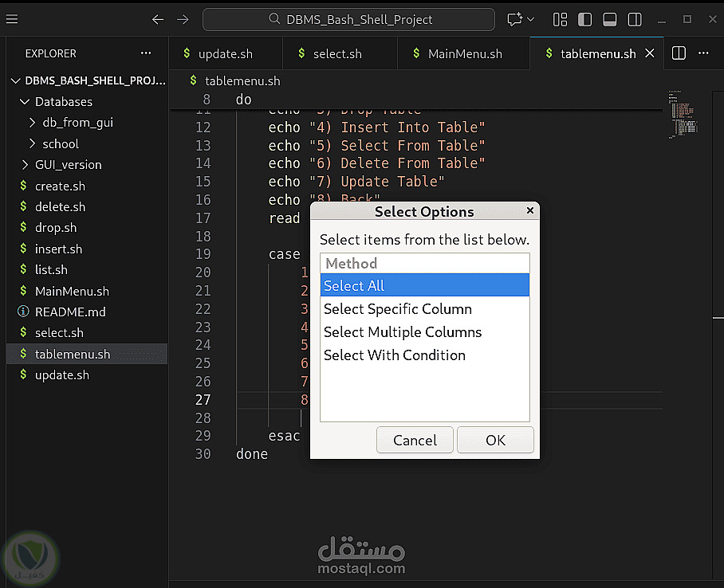Click the shell icon beside create.sh
The width and height of the screenshot is (724, 588).
pos(23,186)
